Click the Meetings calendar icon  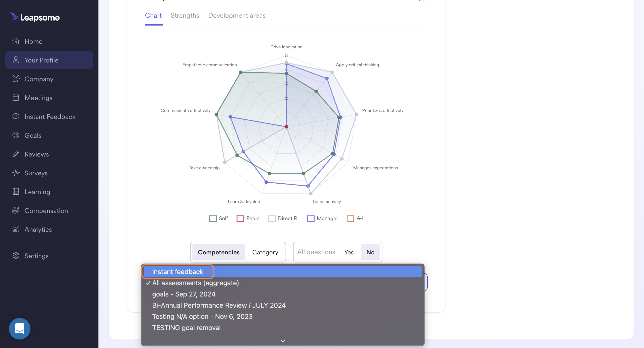click(x=16, y=97)
